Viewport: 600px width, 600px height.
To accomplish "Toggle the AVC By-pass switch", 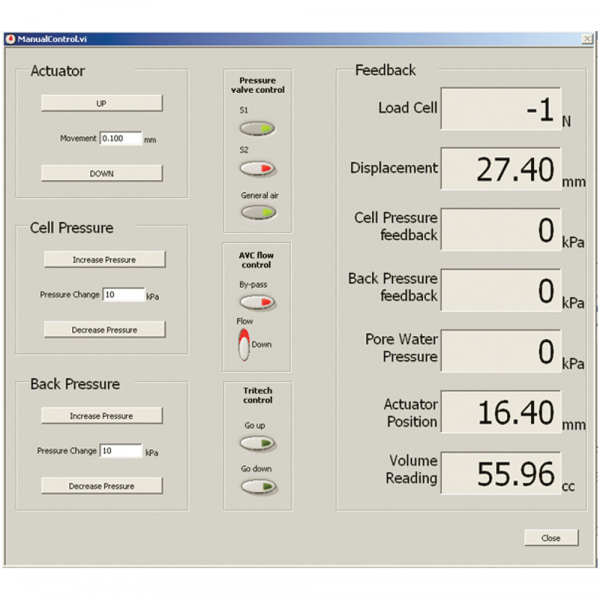I will (257, 302).
